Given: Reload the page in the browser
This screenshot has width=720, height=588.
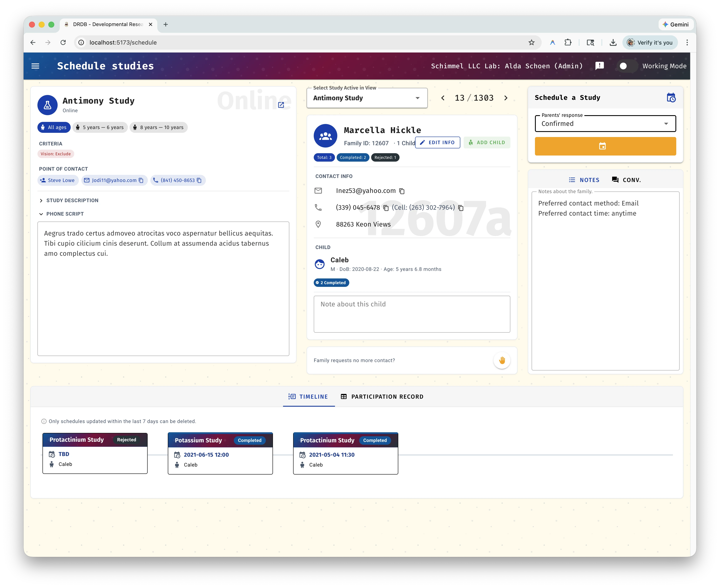Looking at the screenshot, I should 63,42.
